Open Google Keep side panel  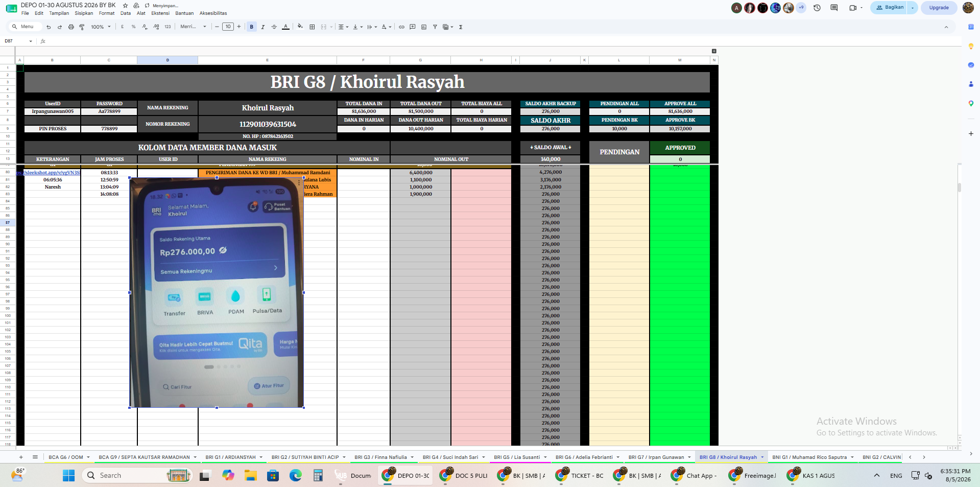tap(971, 47)
